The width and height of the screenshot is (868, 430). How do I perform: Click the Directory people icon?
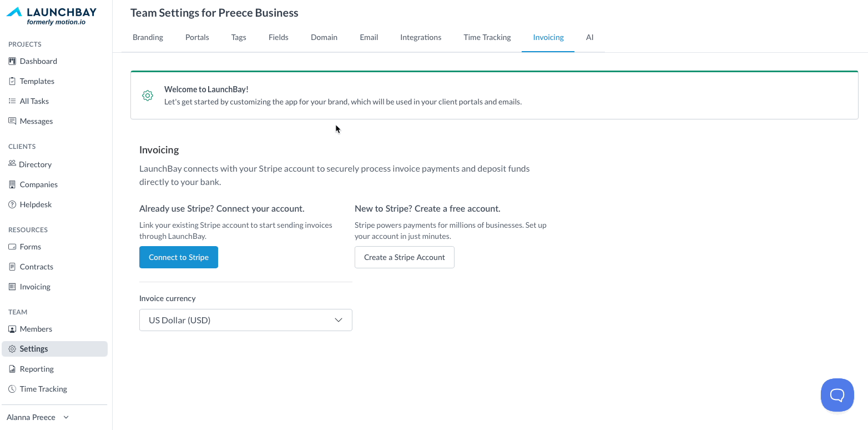[12, 164]
